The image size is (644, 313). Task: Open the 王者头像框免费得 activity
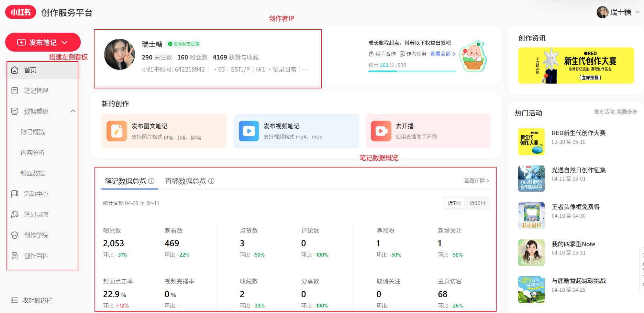tap(576, 207)
